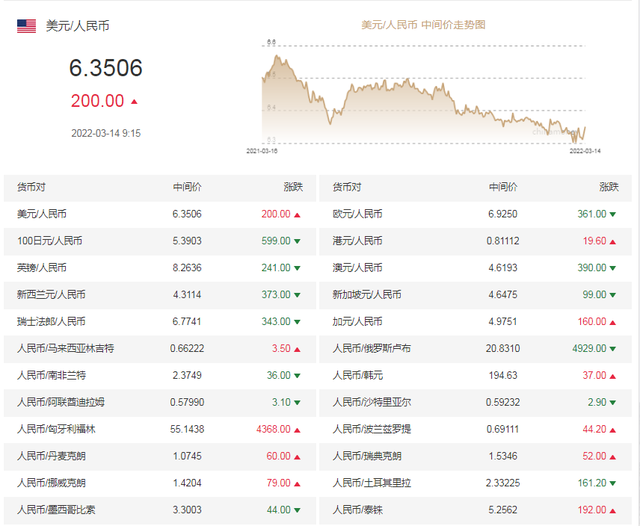The image size is (640, 526).
Task: Click the left 货币对 column header
Action: click(x=31, y=187)
